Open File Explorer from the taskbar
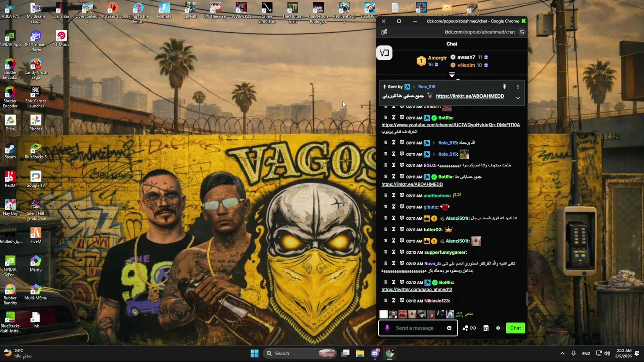Image resolution: width=644 pixels, height=362 pixels. tap(360, 353)
